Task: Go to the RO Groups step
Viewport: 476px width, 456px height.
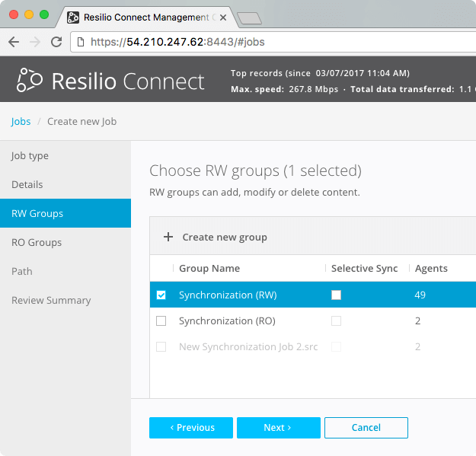Action: (x=65, y=242)
